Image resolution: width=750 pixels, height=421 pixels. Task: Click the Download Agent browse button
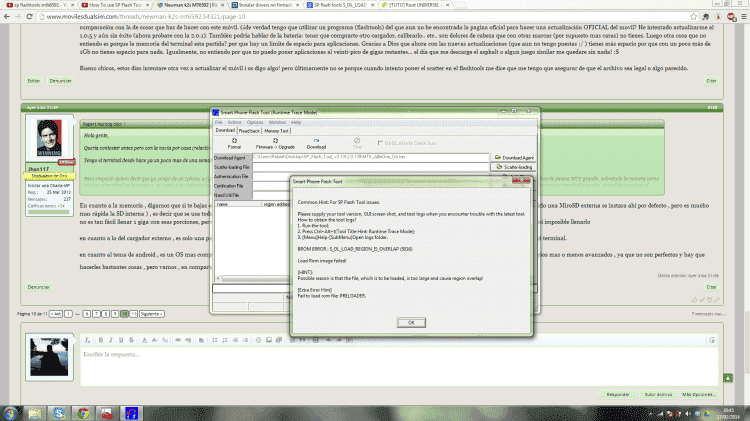(514, 157)
